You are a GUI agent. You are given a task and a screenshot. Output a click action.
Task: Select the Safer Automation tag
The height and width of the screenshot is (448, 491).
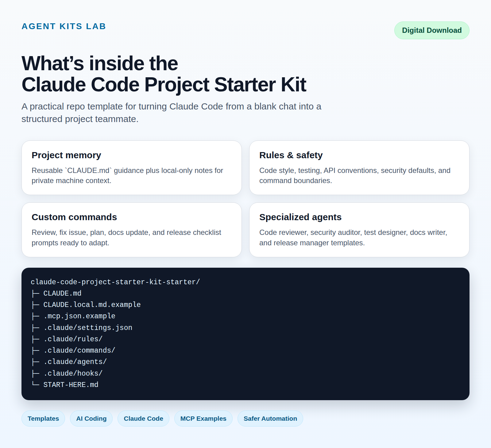pos(270,419)
